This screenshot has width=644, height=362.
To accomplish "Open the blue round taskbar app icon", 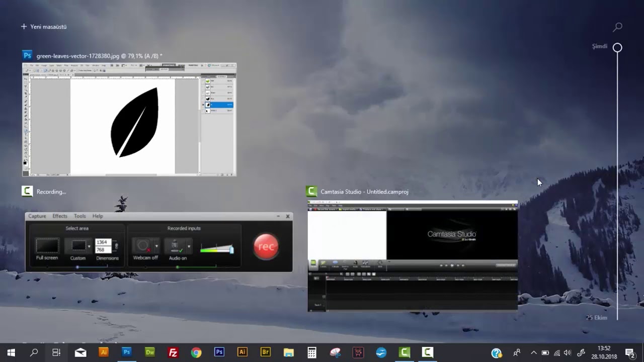I will (x=381, y=352).
